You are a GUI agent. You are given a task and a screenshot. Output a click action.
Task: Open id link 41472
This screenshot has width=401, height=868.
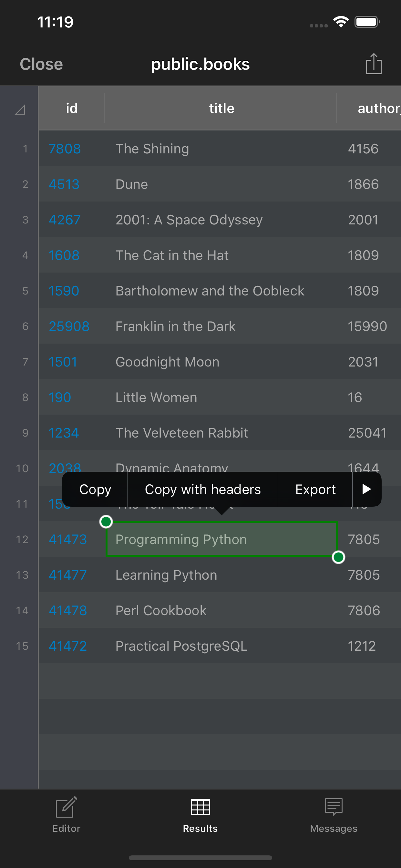[x=68, y=646]
